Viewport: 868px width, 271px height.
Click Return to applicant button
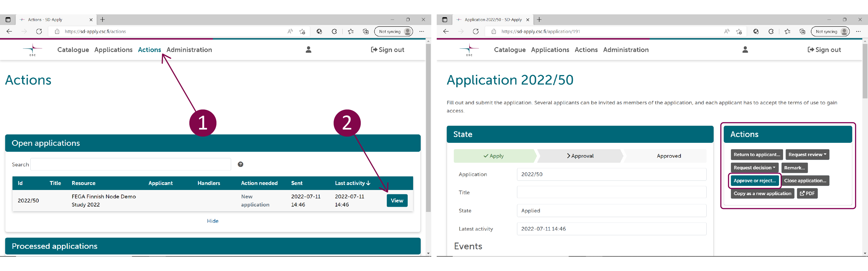pos(757,155)
